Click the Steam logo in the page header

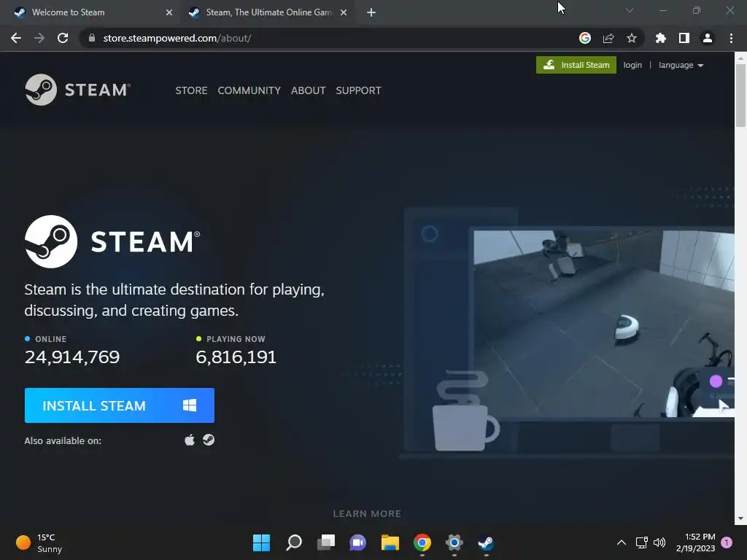click(77, 90)
